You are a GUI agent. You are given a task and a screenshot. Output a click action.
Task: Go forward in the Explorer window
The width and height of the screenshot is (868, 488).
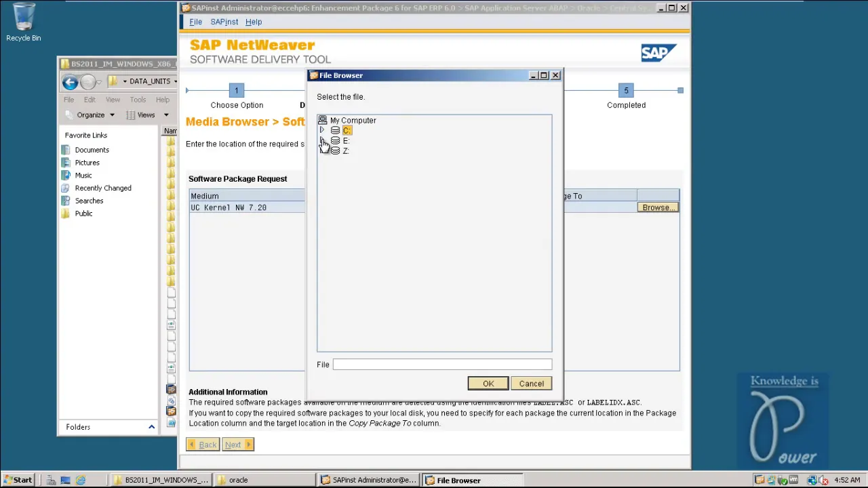tap(88, 82)
